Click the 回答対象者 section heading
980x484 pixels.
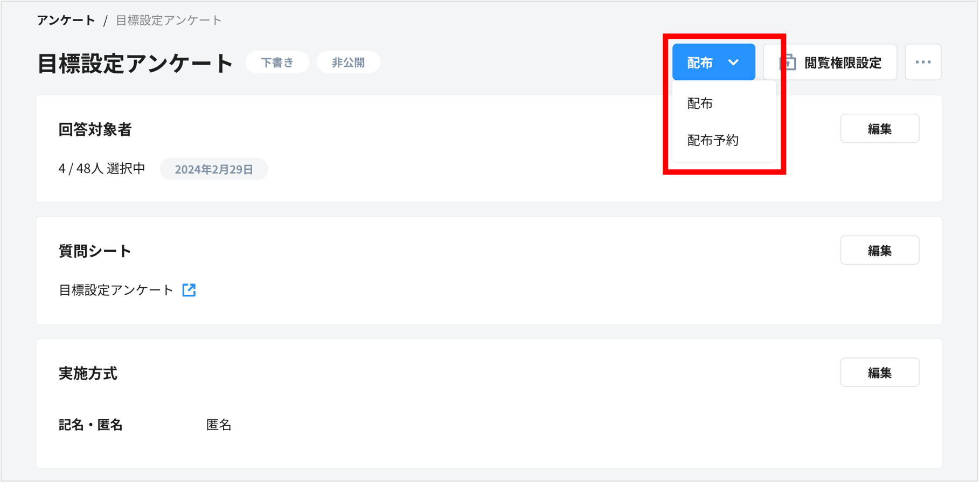click(95, 129)
